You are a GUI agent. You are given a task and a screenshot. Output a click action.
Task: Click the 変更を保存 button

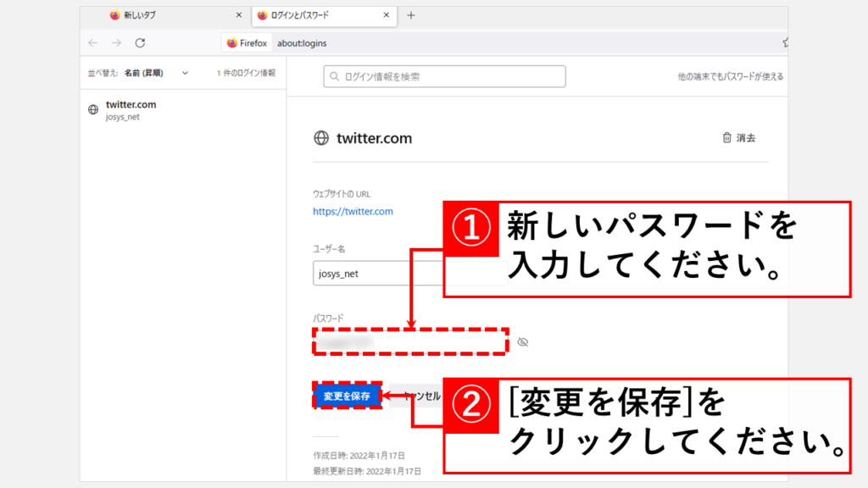347,396
